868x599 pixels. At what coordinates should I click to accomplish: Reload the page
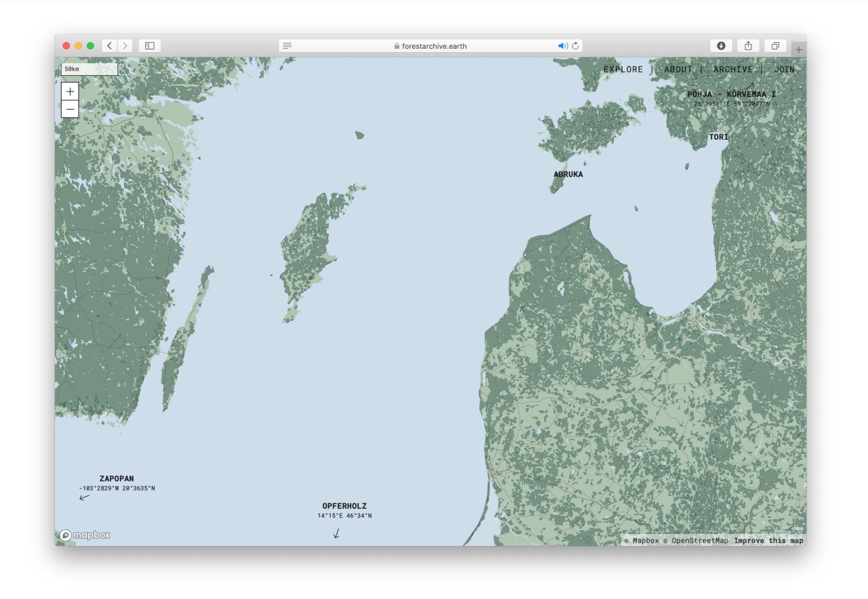pyautogui.click(x=576, y=46)
